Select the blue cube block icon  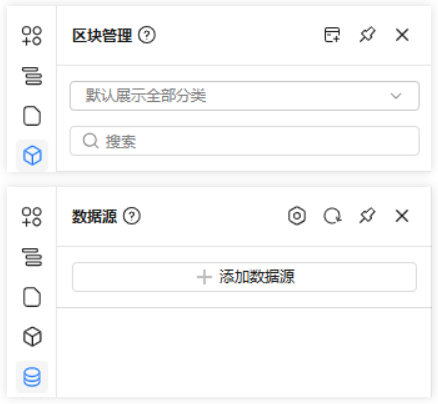click(32, 155)
